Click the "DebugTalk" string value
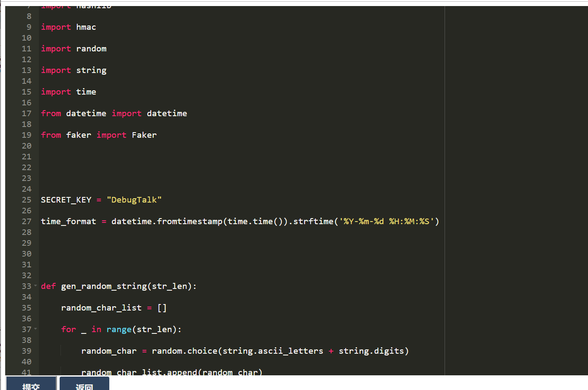 (134, 200)
